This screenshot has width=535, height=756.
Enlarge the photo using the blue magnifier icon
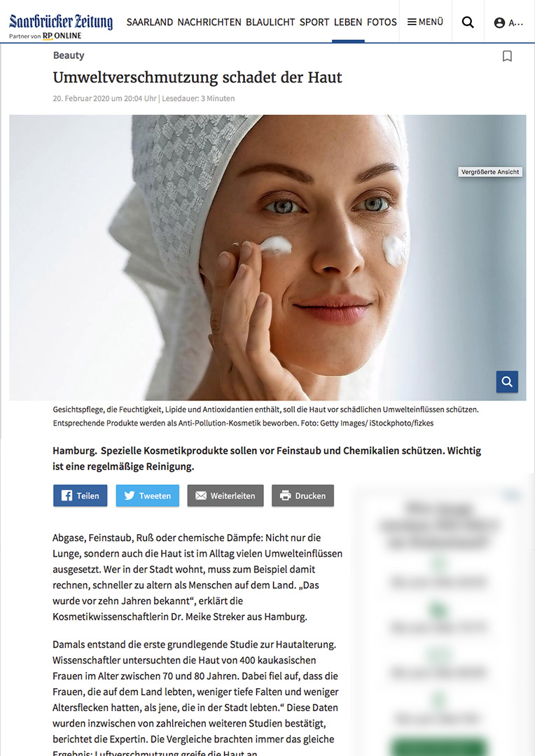(x=507, y=381)
